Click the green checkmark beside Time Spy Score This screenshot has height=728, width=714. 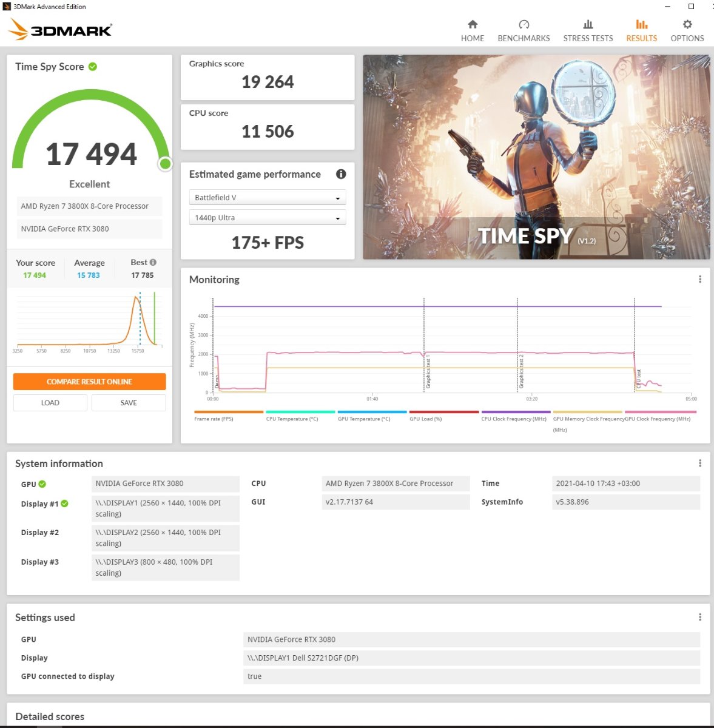tap(93, 67)
